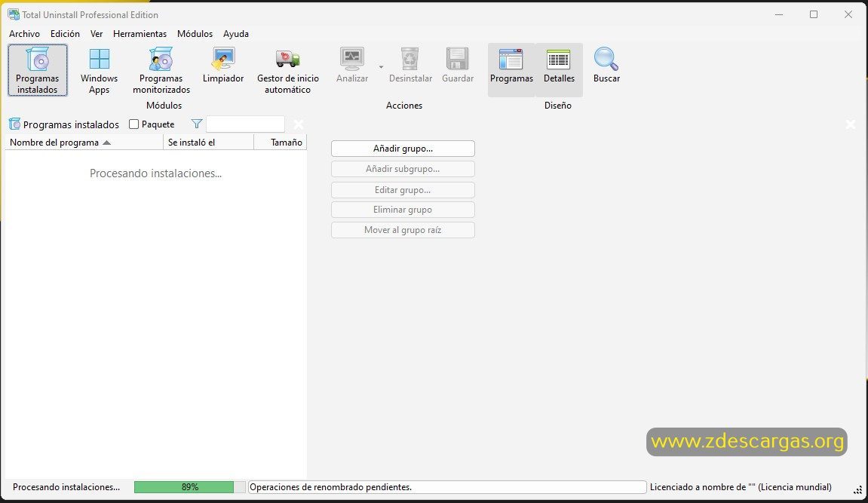The image size is (868, 503).
Task: Click the filter funnel icon
Action: pos(197,124)
